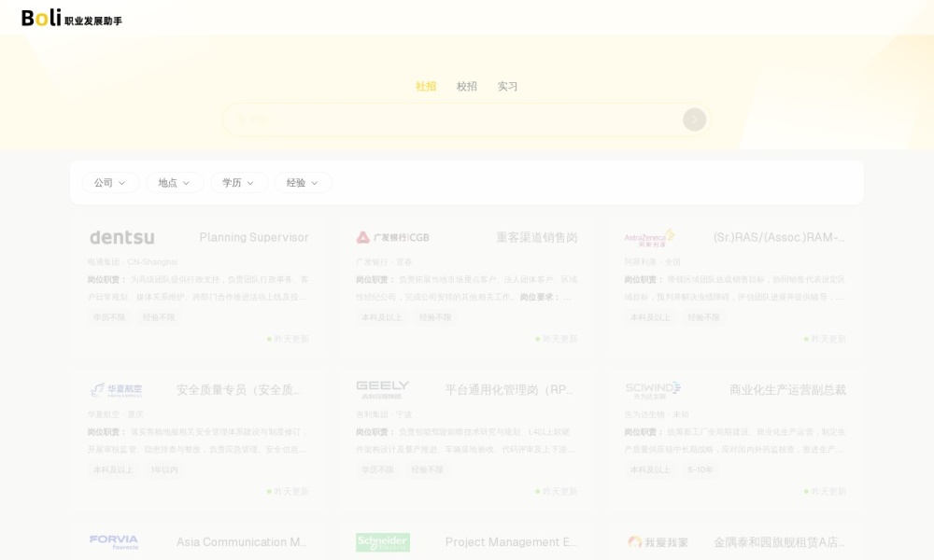The width and height of the screenshot is (934, 560).
Task: Click the 5-10年 tag on SCIWIND card
Action: [700, 469]
